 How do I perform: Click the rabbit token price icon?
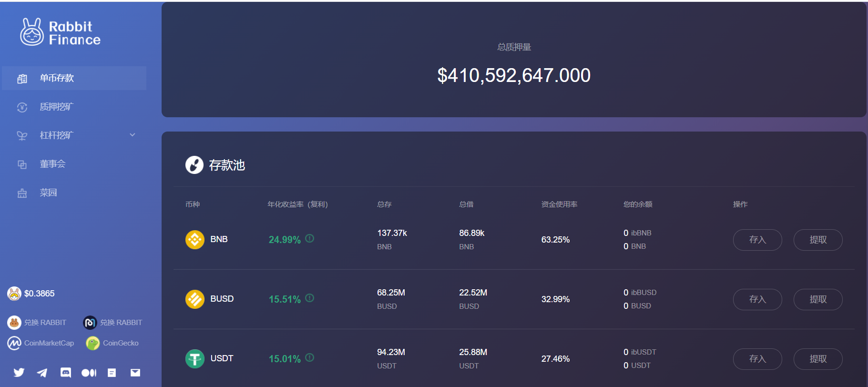[14, 294]
